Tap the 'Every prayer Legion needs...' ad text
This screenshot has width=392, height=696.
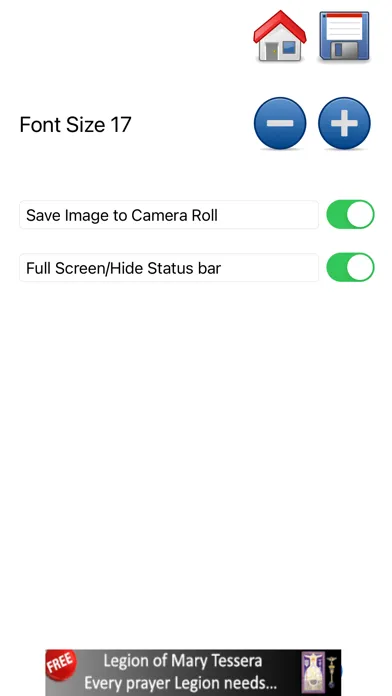[x=180, y=683]
